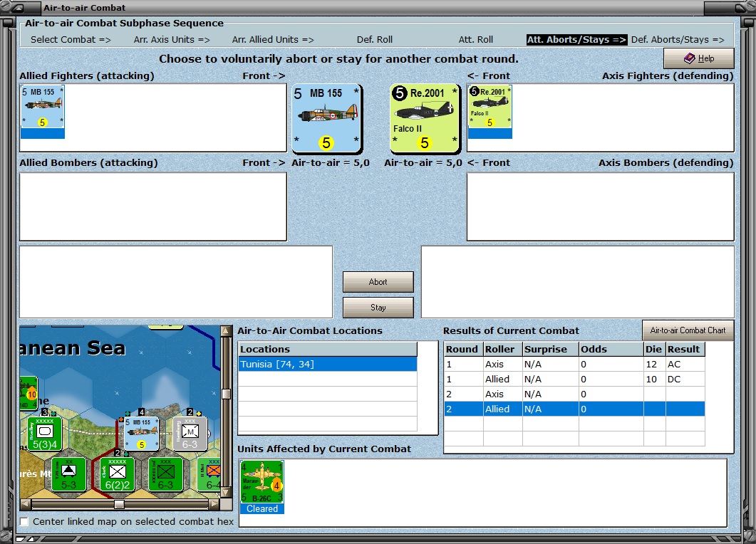The height and width of the screenshot is (544, 756).
Task: Click the 6(2)2 green infantry unit on map
Action: tap(117, 474)
